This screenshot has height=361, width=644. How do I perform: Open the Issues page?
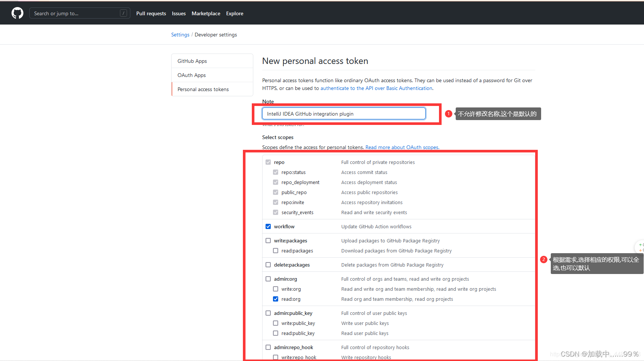179,13
